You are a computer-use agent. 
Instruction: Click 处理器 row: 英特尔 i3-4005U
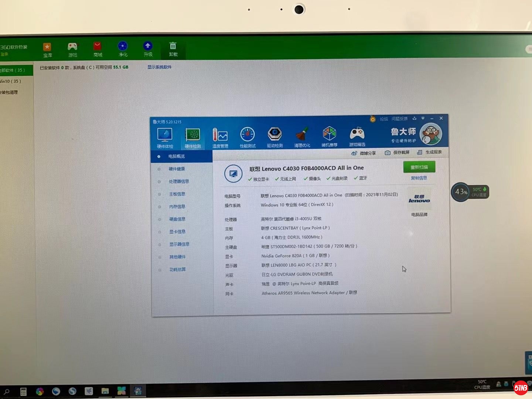tap(291, 219)
